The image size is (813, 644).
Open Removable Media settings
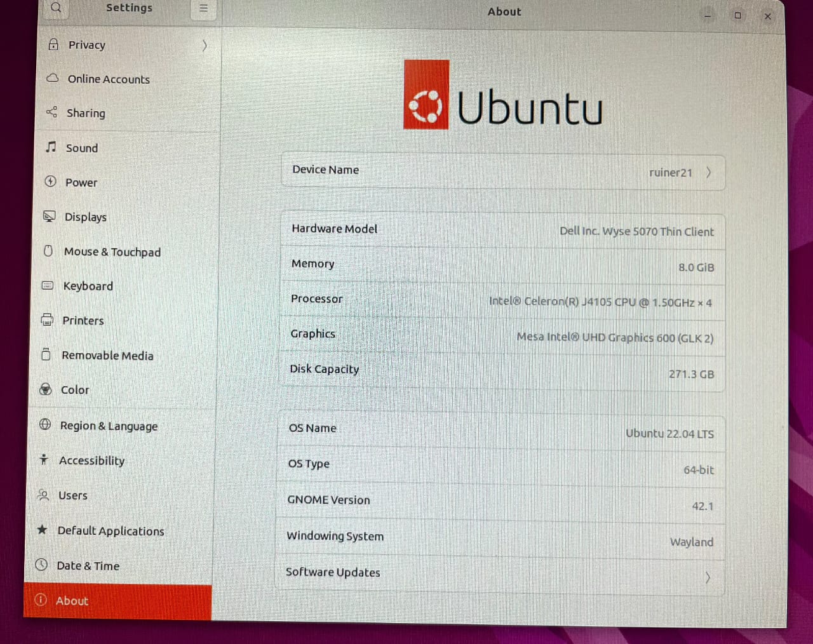click(123, 355)
